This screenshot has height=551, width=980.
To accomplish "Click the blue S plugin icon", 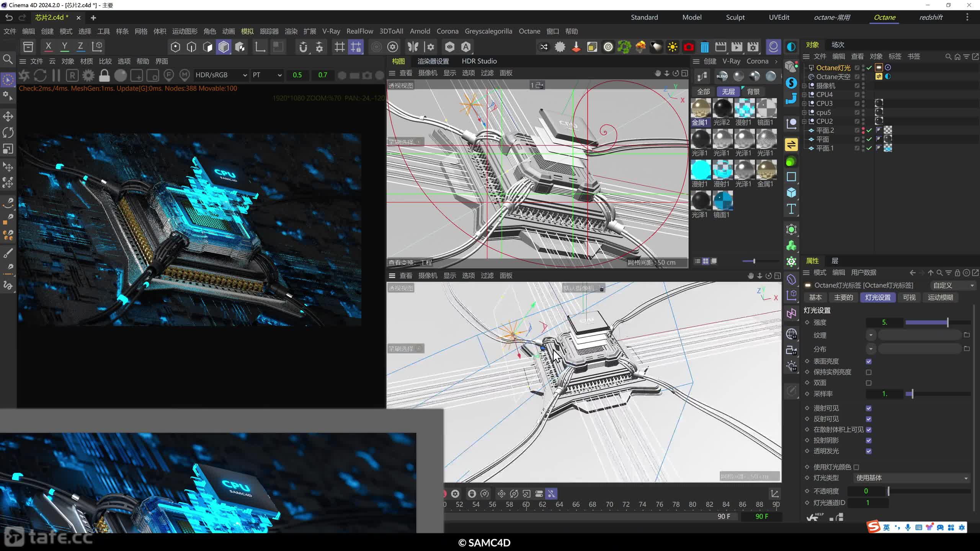I will point(791,83).
